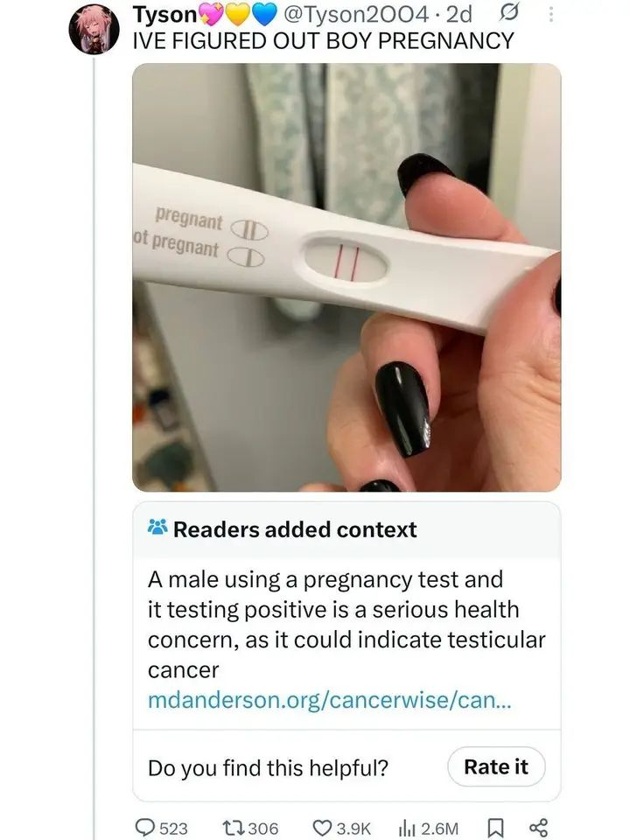Click the community notes people icon
The width and height of the screenshot is (630, 840).
click(x=157, y=528)
